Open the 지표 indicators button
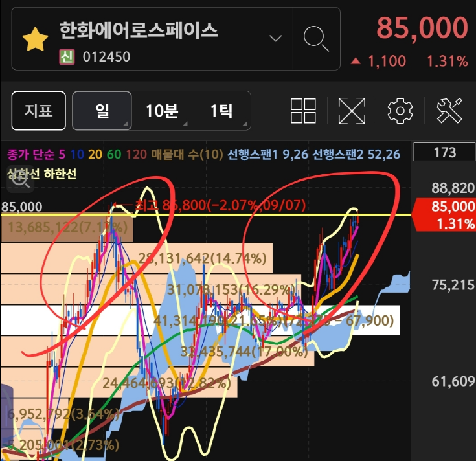 point(39,111)
